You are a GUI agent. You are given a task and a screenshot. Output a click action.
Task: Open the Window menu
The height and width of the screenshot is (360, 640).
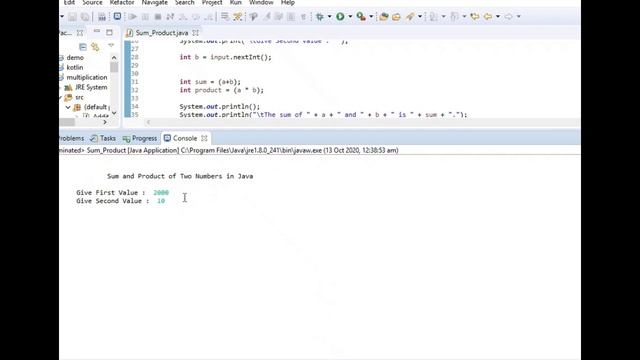coord(261,2)
